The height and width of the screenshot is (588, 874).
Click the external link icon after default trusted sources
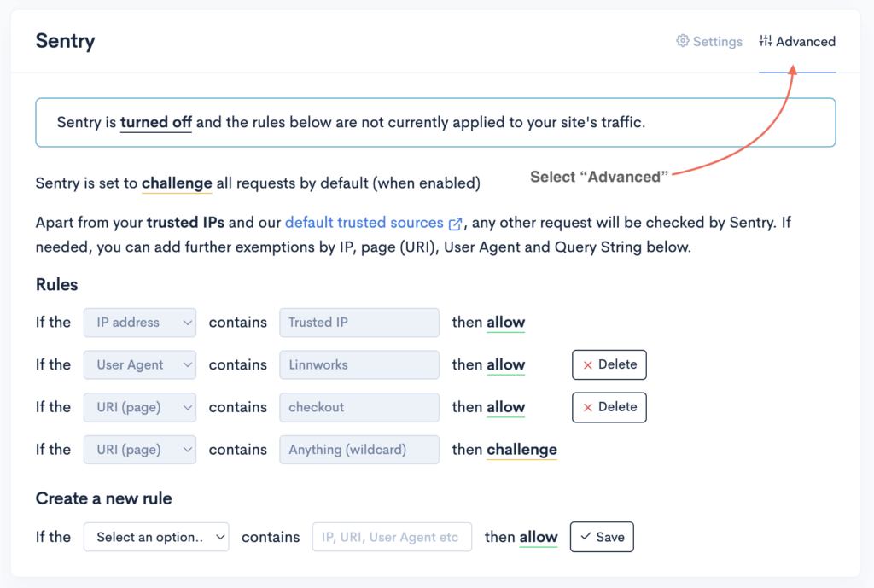tap(456, 224)
